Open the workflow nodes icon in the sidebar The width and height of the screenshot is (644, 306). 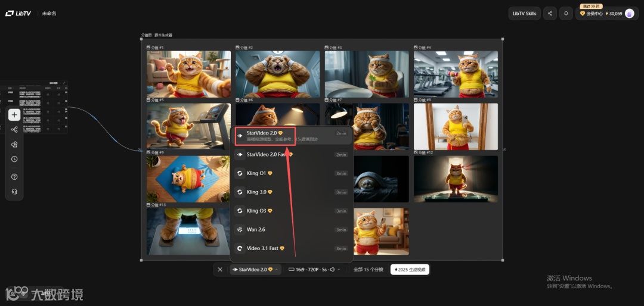pos(14,130)
